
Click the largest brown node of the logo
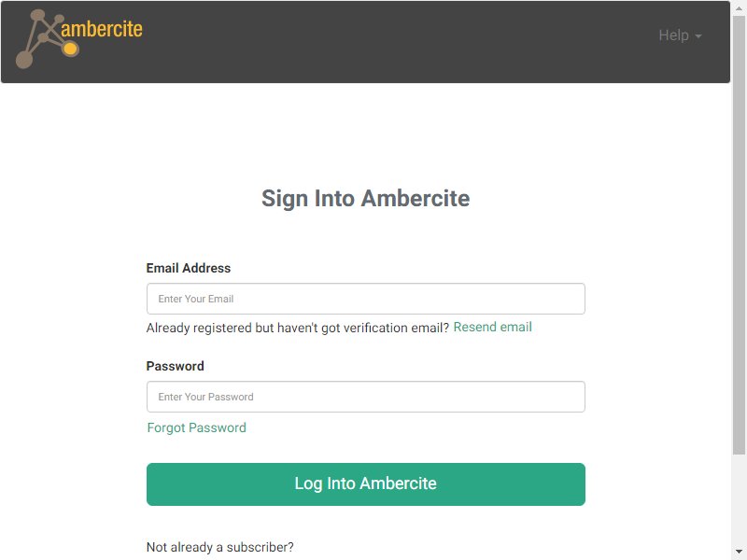tap(24, 60)
